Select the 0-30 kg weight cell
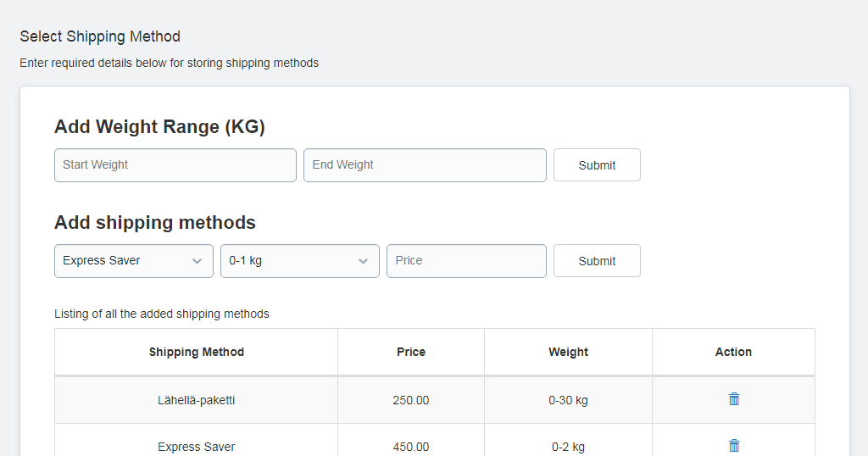 tap(568, 400)
